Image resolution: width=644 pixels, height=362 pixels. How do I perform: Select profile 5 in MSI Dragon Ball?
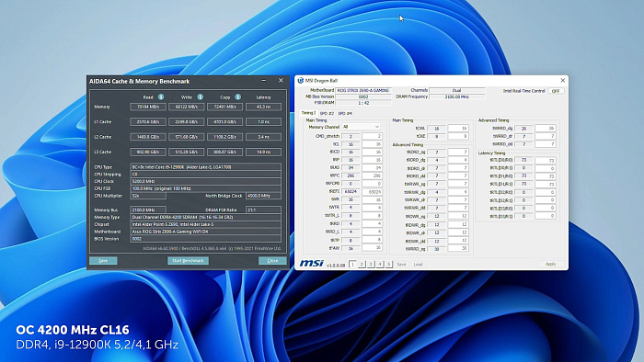[x=388, y=265]
